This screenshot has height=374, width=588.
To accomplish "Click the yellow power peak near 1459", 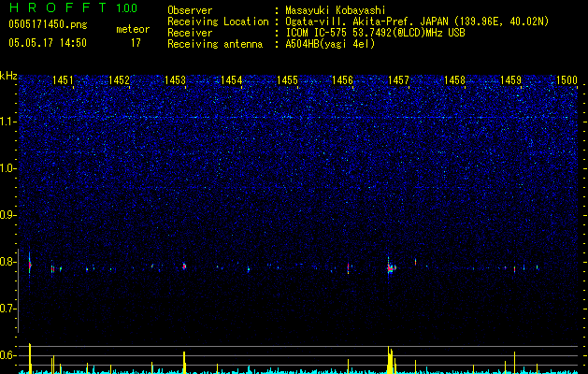I will click(514, 363).
